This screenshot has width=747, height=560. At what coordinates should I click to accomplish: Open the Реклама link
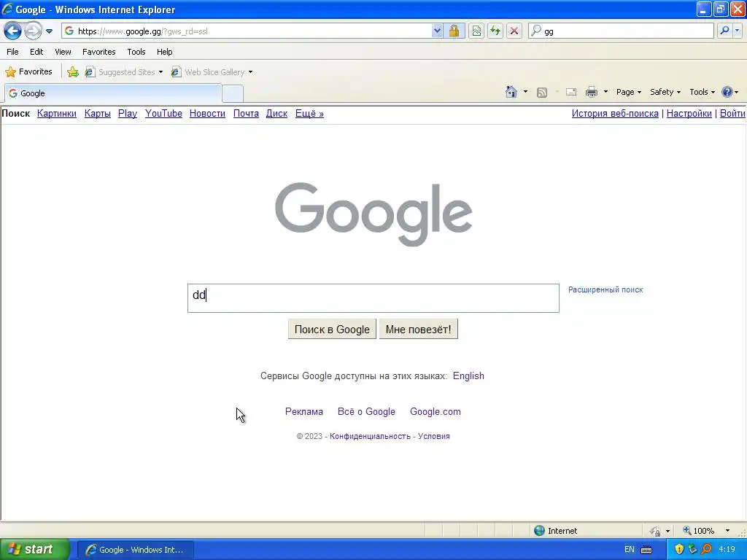click(304, 411)
